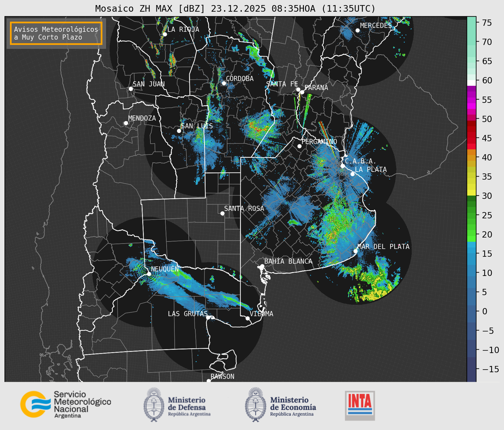
Task: Click the Ministerio de Defensa emblem
Action: (x=154, y=405)
